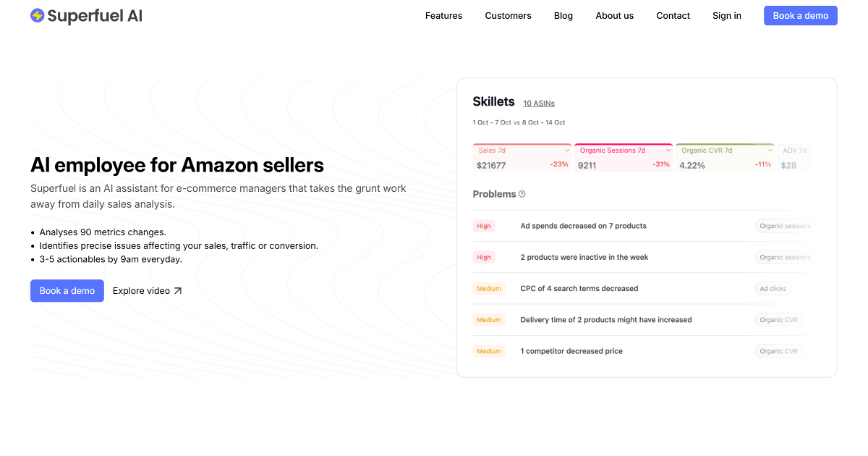868x456 pixels.
Task: Click the Ad clicks tag
Action: 773,288
